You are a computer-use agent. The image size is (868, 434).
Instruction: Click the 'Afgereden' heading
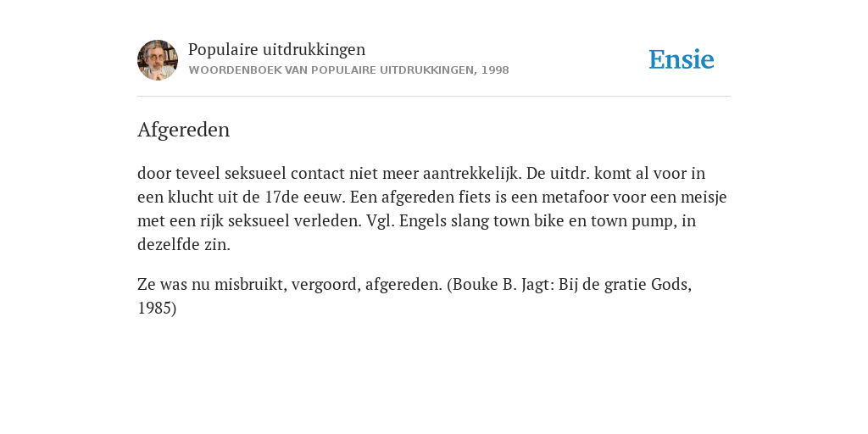tap(183, 130)
